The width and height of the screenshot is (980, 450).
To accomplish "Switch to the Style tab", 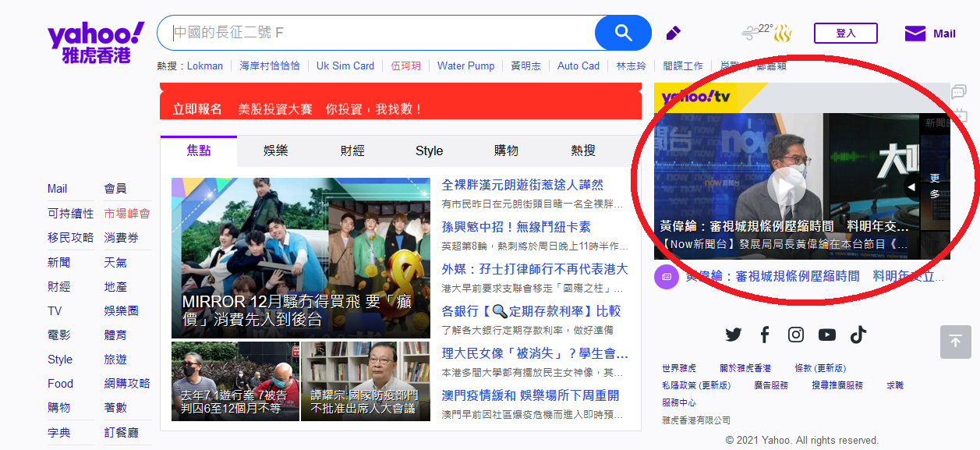I will [x=429, y=151].
